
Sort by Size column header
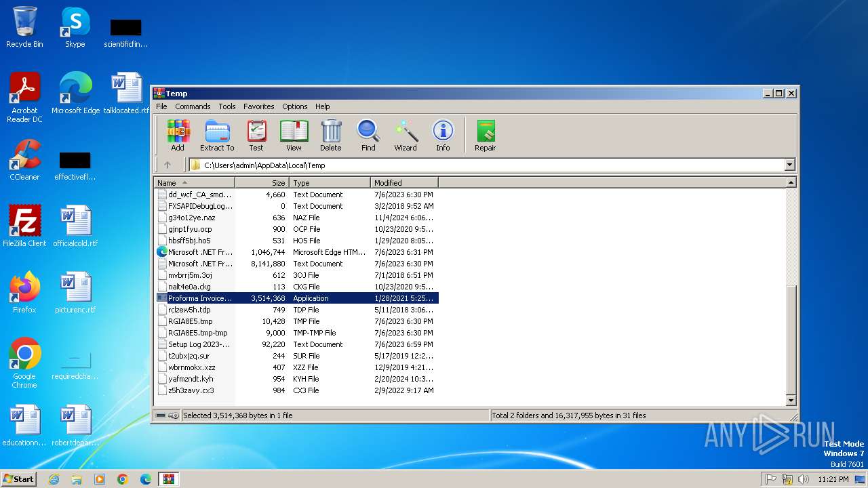tap(262, 182)
